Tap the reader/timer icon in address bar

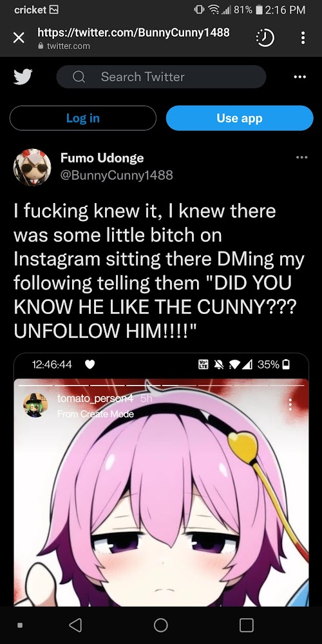click(265, 38)
